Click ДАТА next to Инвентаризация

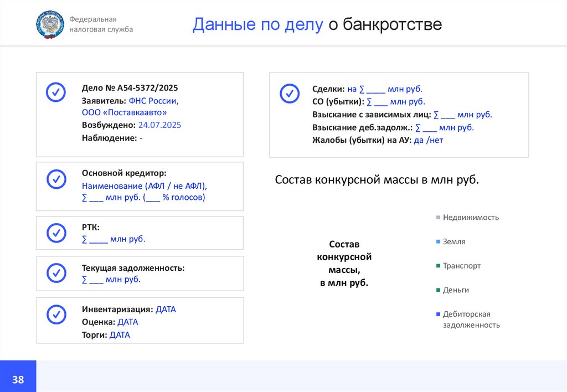coord(166,310)
